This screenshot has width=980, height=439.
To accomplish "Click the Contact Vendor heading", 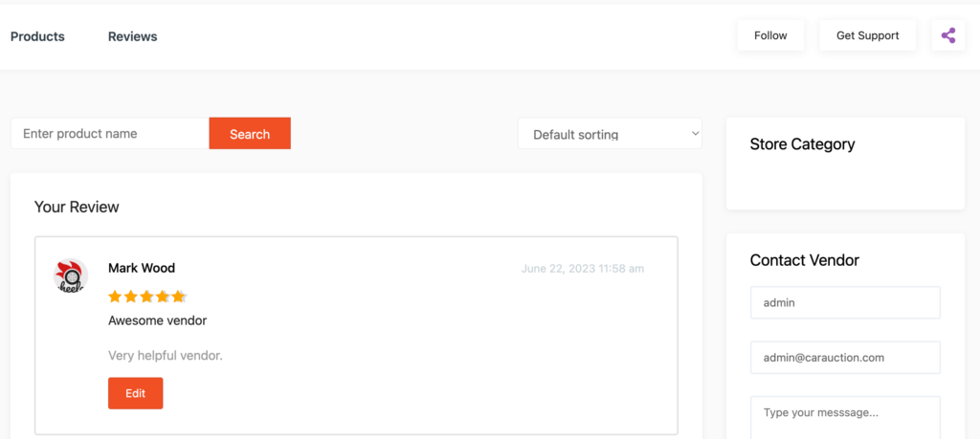I will pos(804,260).
